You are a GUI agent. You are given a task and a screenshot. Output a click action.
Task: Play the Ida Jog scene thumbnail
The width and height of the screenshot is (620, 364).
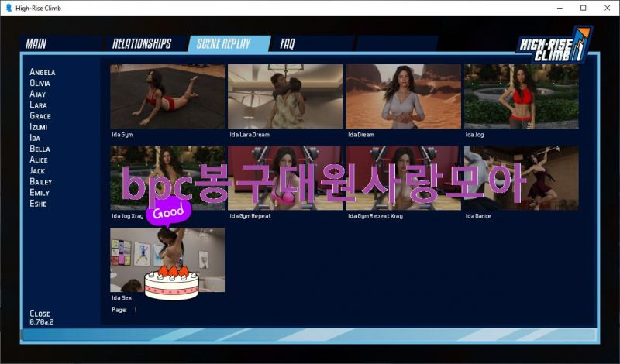(522, 97)
